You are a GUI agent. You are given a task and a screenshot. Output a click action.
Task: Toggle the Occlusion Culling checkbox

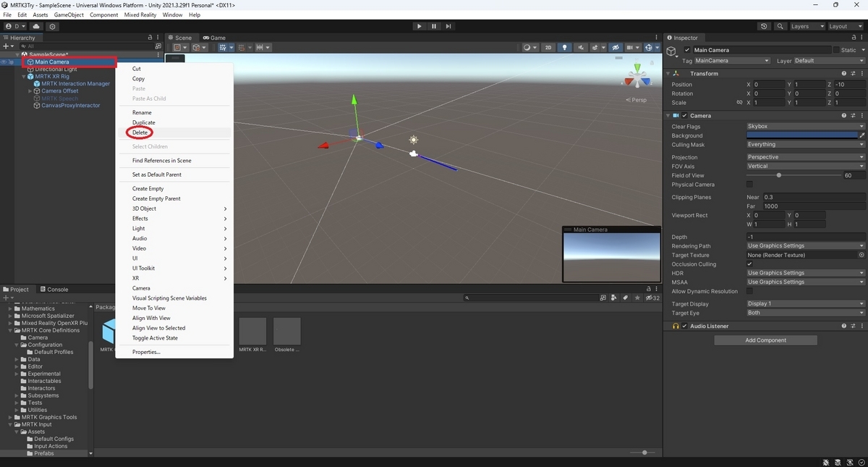749,264
